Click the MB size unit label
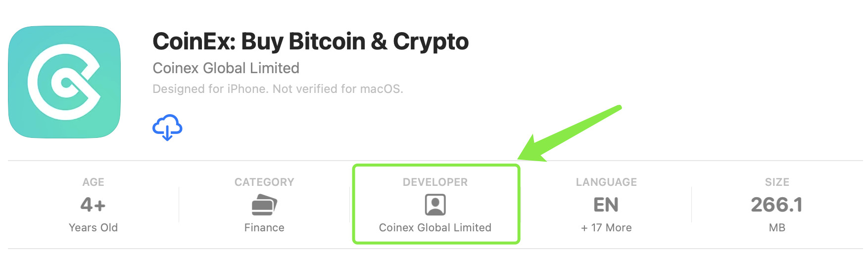 [x=777, y=228]
